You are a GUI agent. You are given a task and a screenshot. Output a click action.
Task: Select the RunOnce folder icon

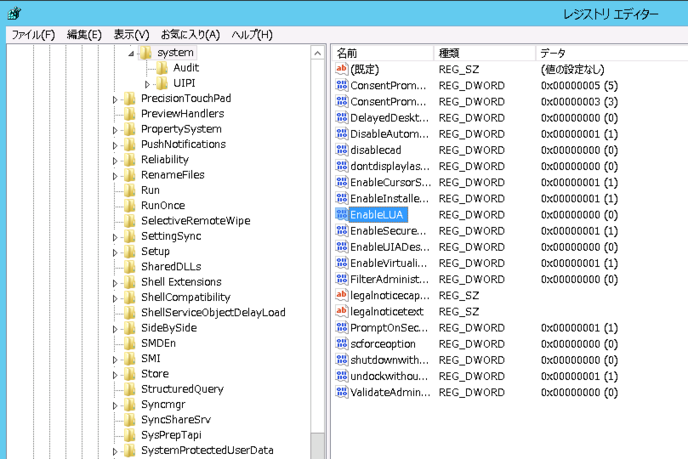click(129, 205)
